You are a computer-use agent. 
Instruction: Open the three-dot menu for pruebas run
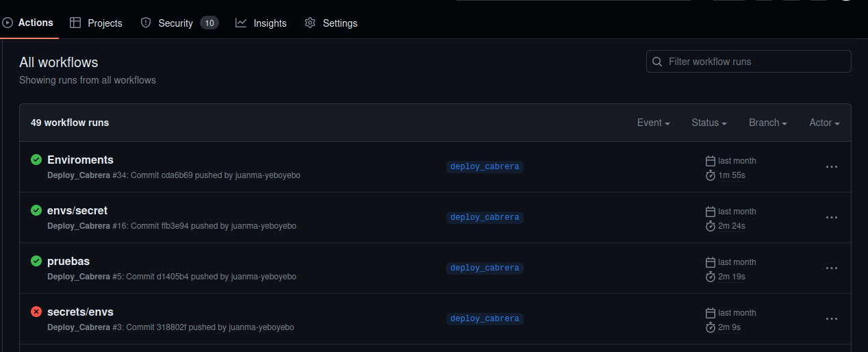pos(832,268)
